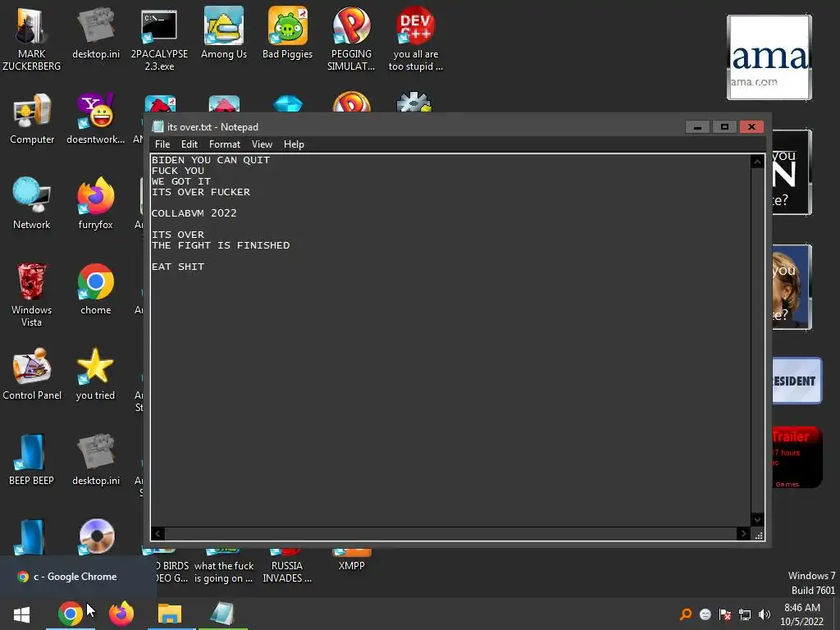This screenshot has width=840, height=630.
Task: Open the Network desktop icon
Action: coord(32,203)
